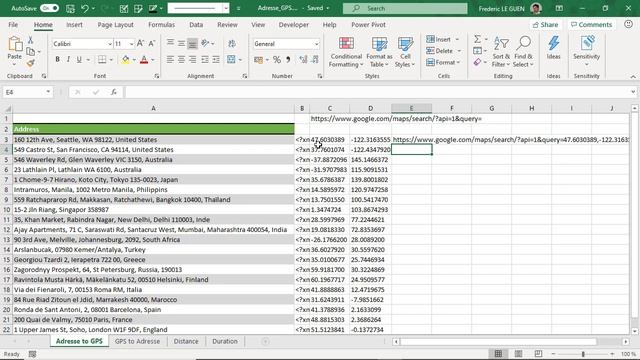This screenshot has height=360, width=640.
Task: Switch to the Insert ribbon tab
Action: (74, 24)
